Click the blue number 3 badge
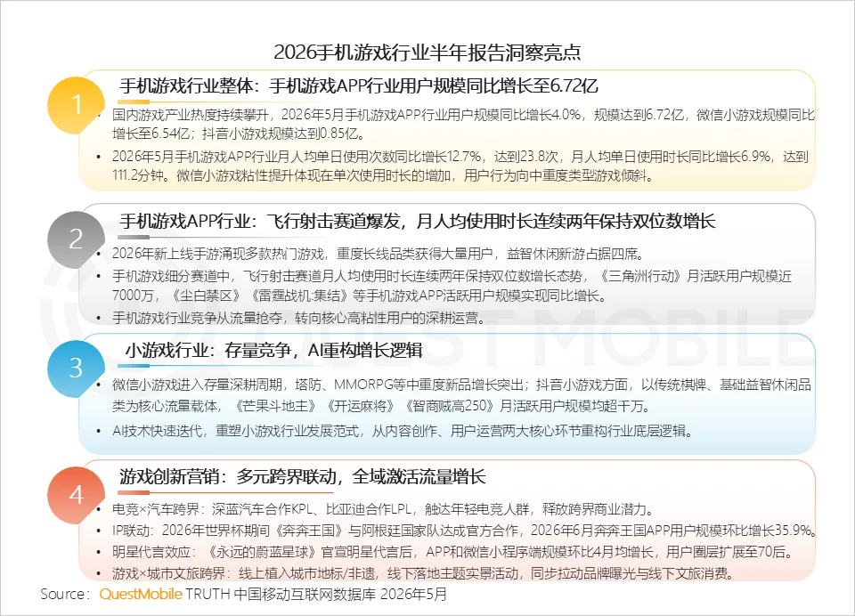Screen dimensions: 855x616 (76, 369)
